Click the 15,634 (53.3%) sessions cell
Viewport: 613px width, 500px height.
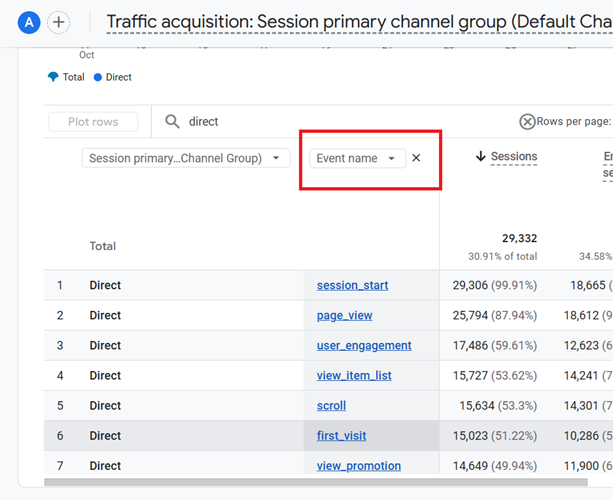pos(498,406)
